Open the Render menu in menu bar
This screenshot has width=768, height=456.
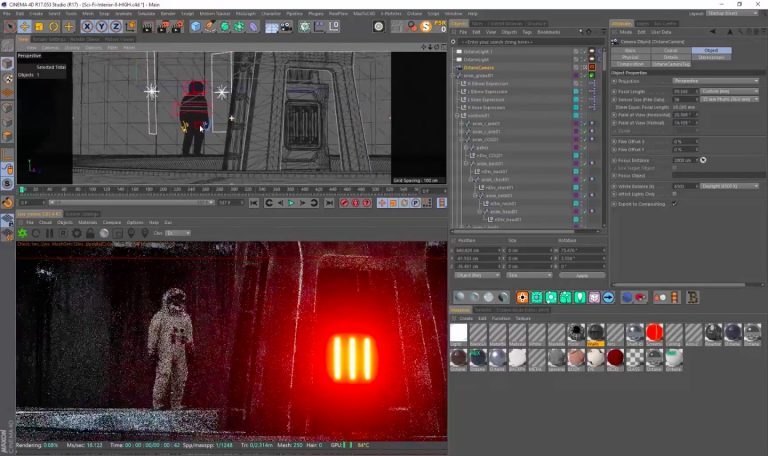pos(167,13)
